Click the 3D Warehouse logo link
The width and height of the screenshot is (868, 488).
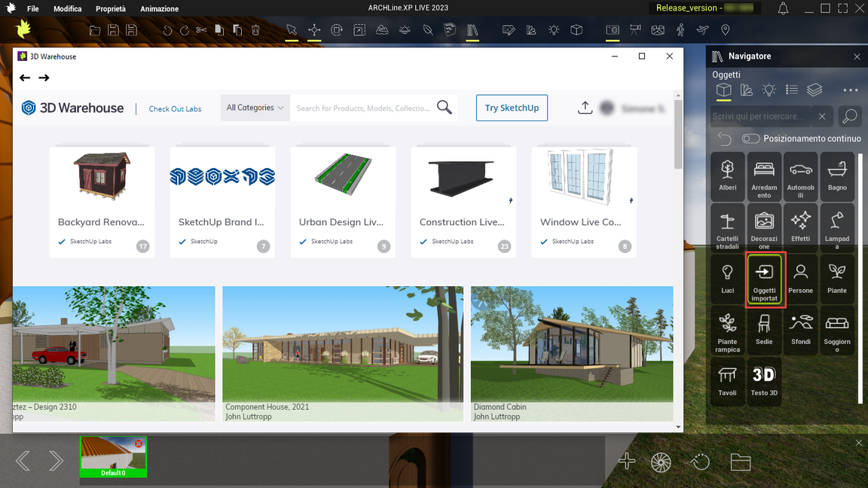coord(72,108)
